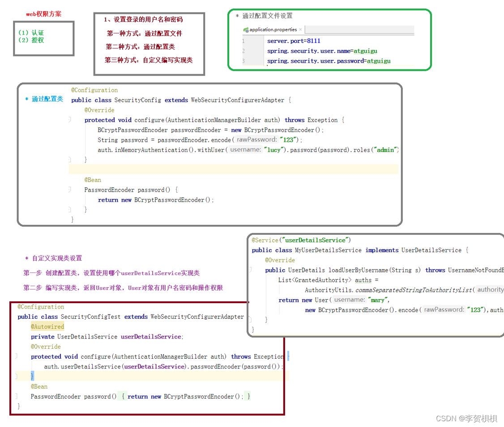Collapse configure fold in SecurityConfigTest class

coord(16,356)
